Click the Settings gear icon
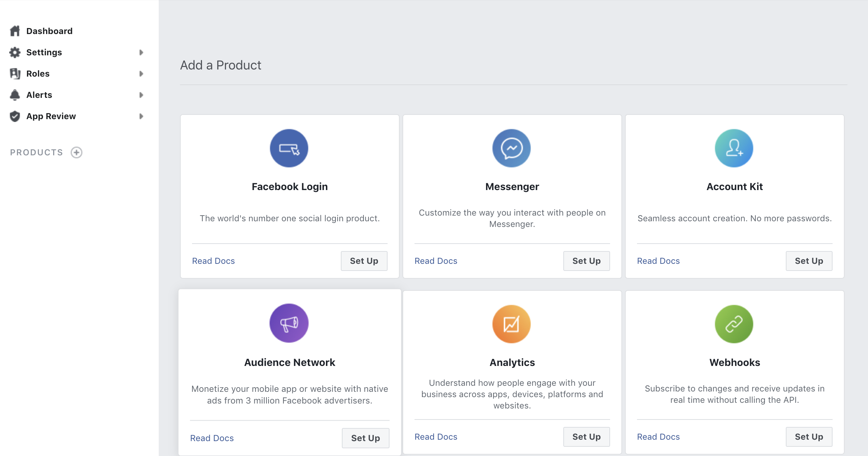This screenshot has width=868, height=456. (x=15, y=52)
